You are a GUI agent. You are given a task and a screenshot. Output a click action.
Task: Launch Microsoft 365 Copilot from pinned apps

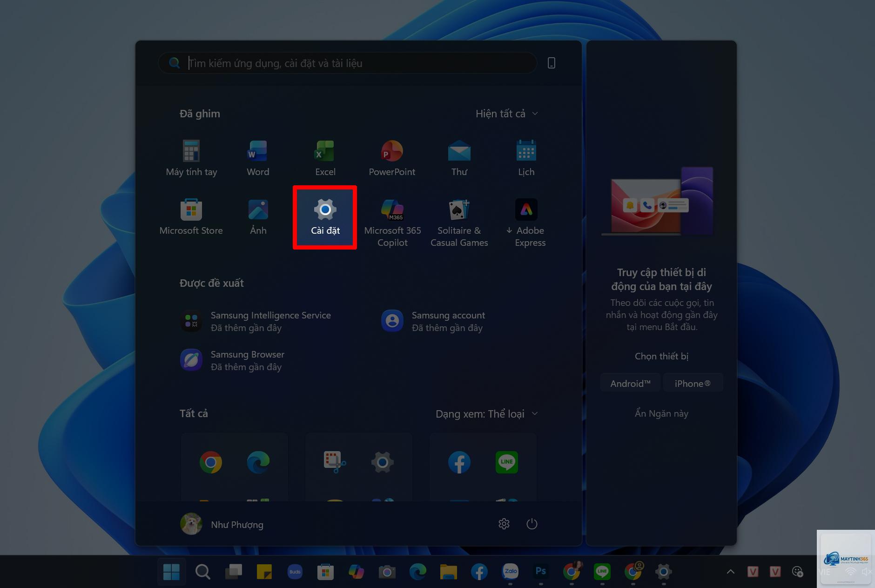point(392,223)
